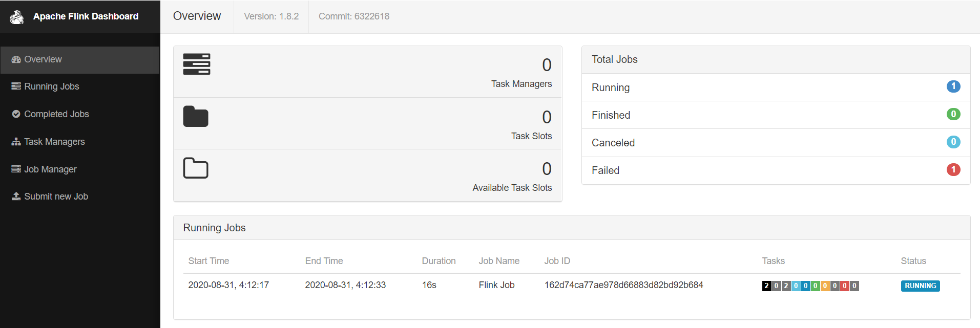Click the blue RUNNING status label
Screen dimensions: 980x328
coord(920,286)
